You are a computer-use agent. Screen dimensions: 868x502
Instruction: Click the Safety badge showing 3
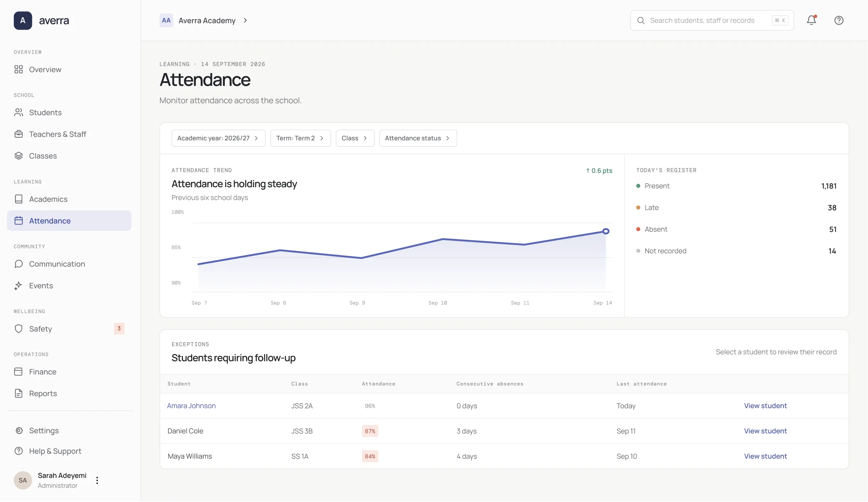tap(119, 329)
